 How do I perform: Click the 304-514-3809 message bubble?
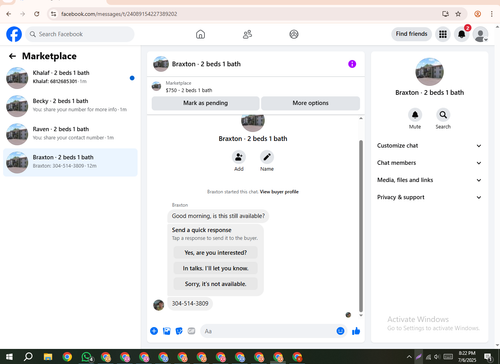pos(190,304)
